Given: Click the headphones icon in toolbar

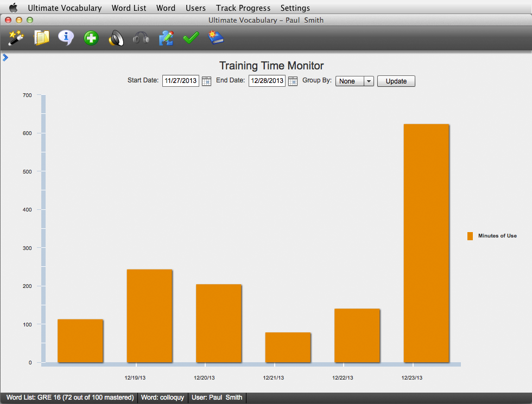Looking at the screenshot, I should coord(141,39).
